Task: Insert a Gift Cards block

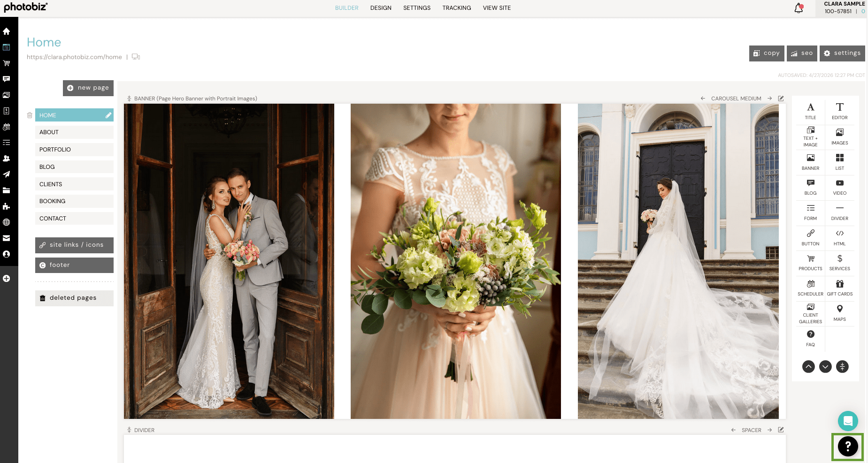Action: tap(839, 288)
